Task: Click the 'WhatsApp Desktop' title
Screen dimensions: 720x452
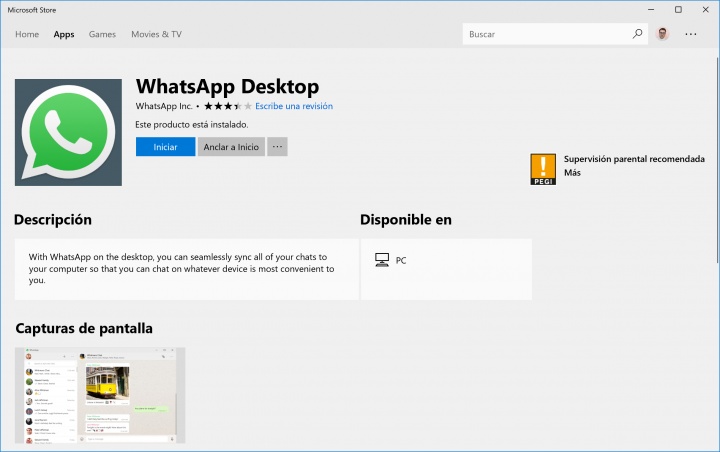Action: click(x=227, y=86)
